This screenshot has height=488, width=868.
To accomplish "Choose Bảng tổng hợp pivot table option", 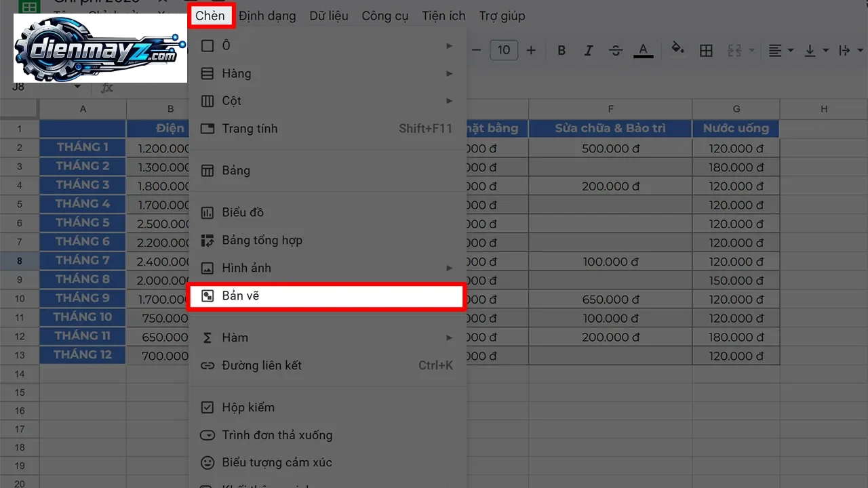I will (327, 240).
